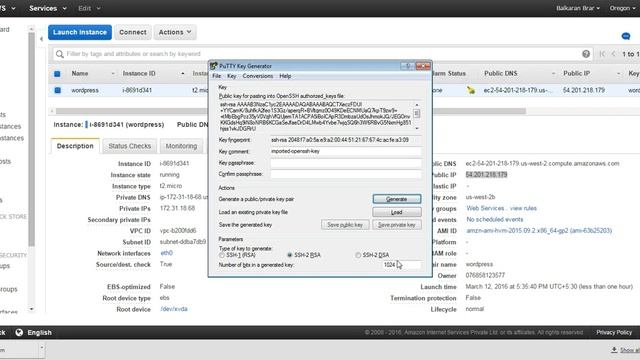Click the Connect button
Screen dimensions: 640x360
(x=133, y=32)
